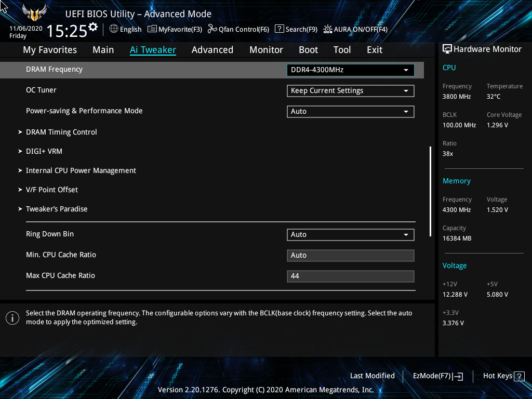532x399 pixels.
Task: Select the OC Tuner label
Action: 41,90
